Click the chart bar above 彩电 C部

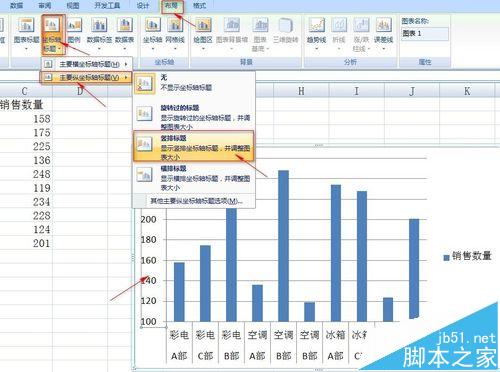pyautogui.click(x=205, y=283)
